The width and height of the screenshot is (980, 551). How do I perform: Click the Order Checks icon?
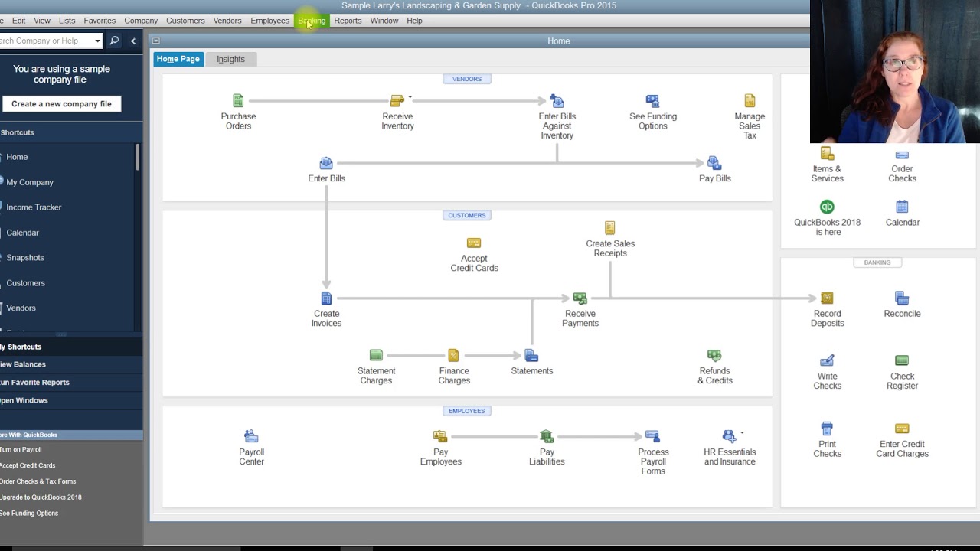(x=902, y=155)
